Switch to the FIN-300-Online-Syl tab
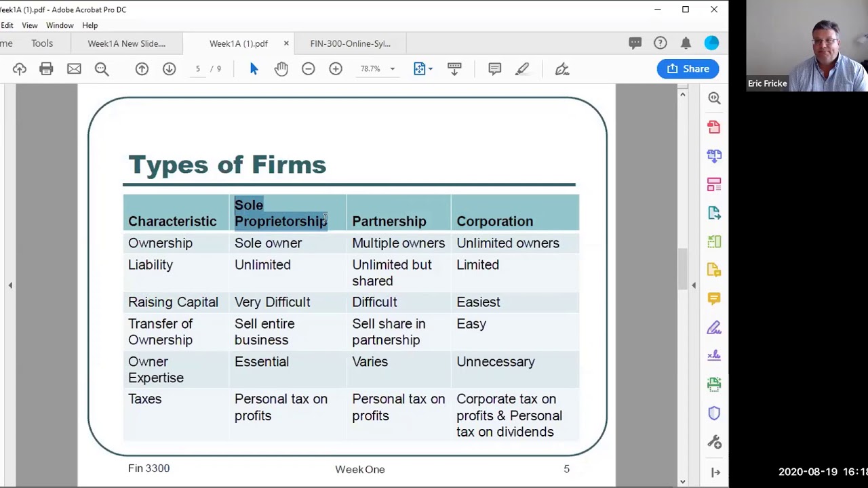868x488 pixels. pyautogui.click(x=350, y=43)
